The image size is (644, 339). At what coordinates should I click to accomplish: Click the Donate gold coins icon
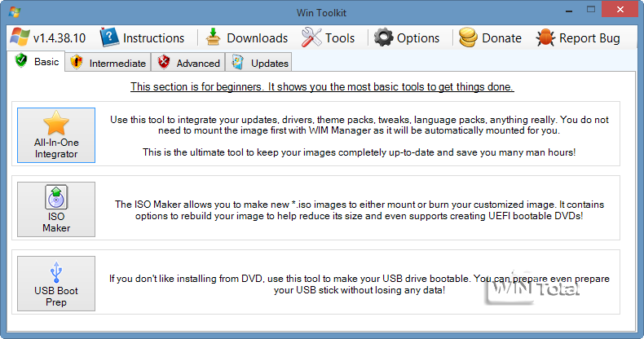pyautogui.click(x=468, y=37)
